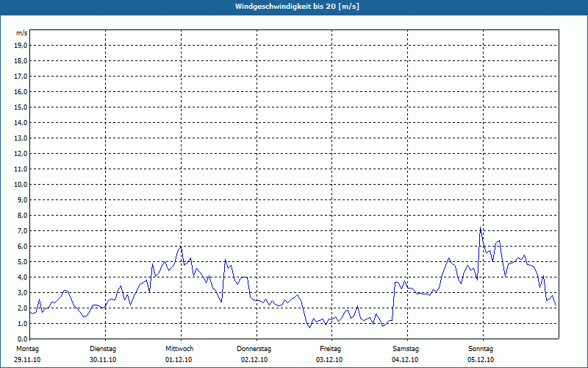Click the '8,0' y-axis value

pos(22,216)
